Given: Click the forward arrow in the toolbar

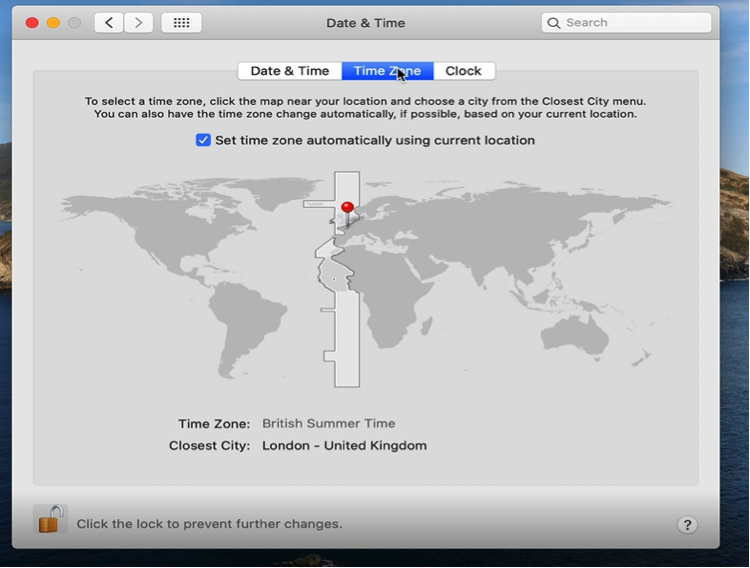Looking at the screenshot, I should [139, 22].
